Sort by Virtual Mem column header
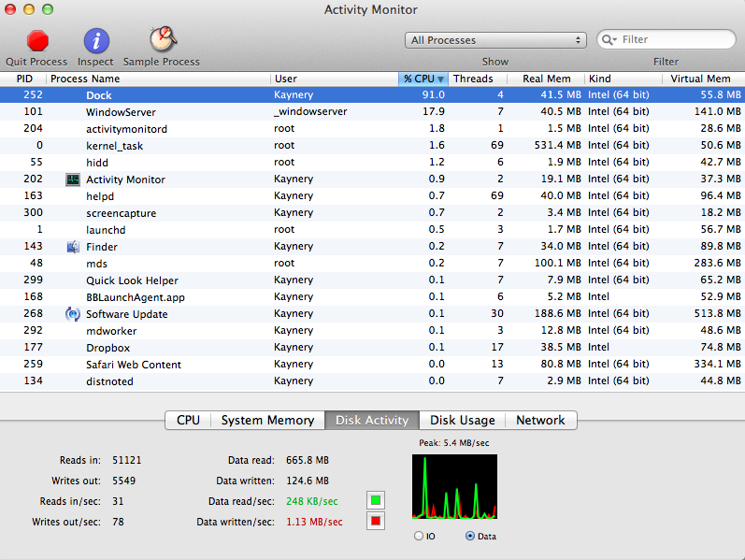745x560 pixels. pos(704,79)
